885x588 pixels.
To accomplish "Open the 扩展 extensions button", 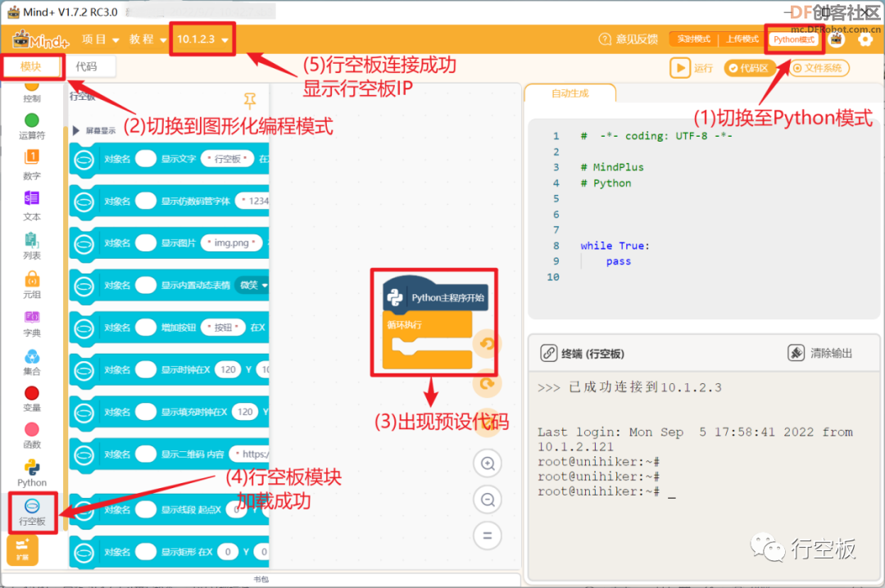I will coord(23,550).
